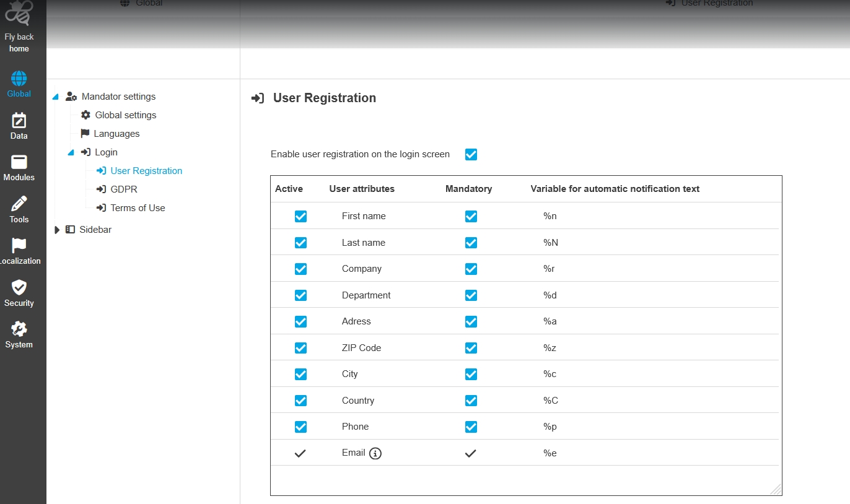Open the Terms of Use tree item
The width and height of the screenshot is (850, 504).
(x=138, y=208)
